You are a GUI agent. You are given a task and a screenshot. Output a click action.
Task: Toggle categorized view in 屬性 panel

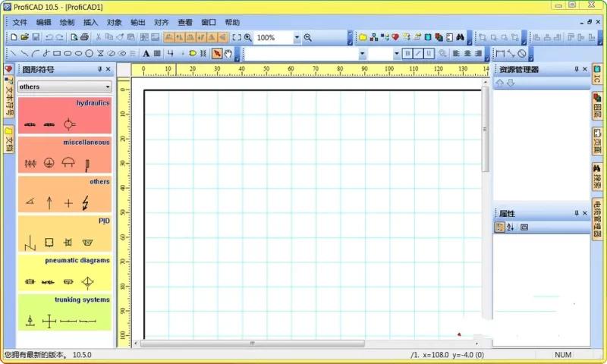(x=500, y=227)
